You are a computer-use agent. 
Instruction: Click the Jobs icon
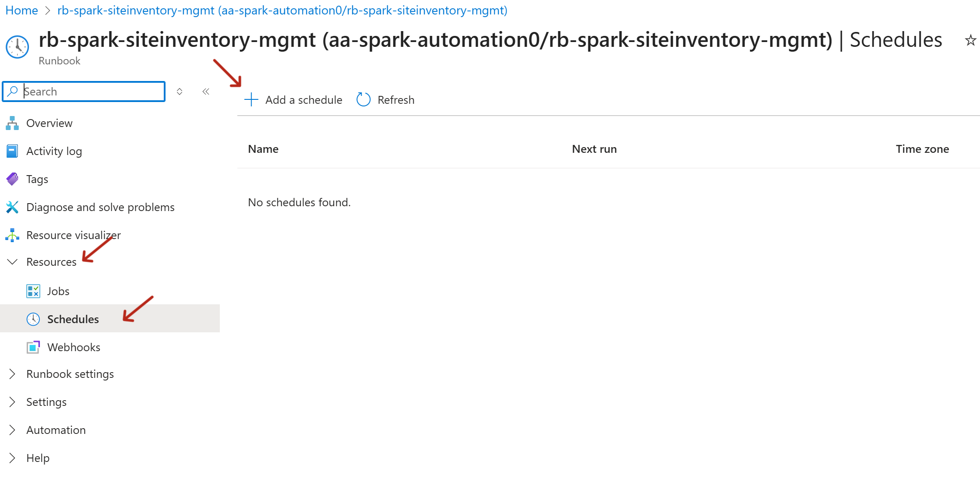pos(33,291)
